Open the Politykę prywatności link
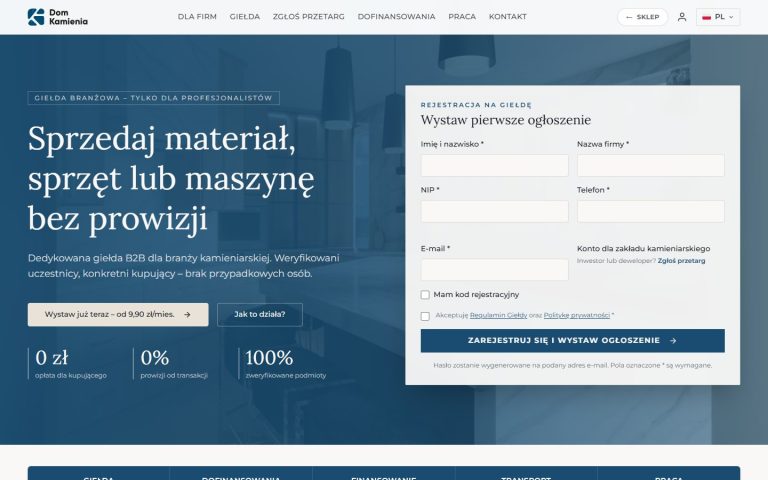 576,315
